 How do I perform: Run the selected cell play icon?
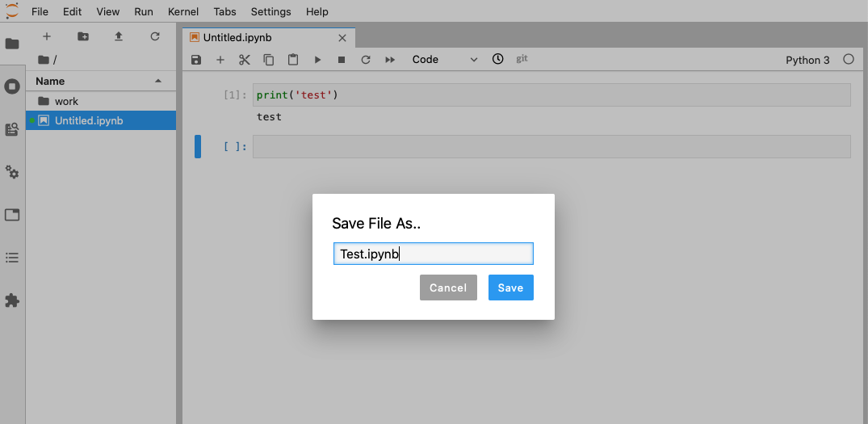click(x=317, y=60)
